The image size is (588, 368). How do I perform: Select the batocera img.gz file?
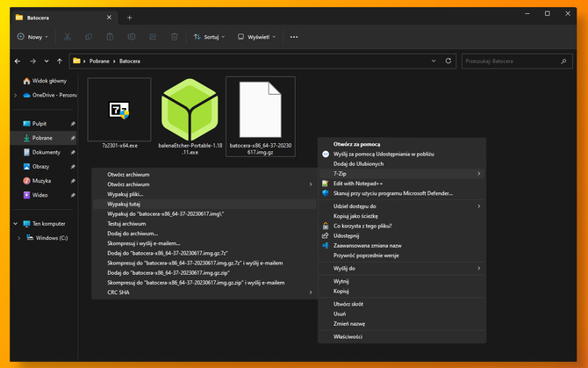click(261, 116)
